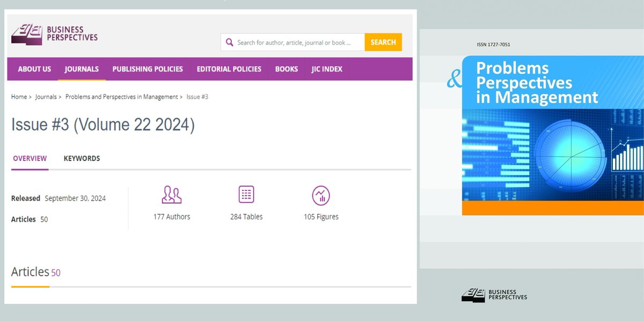Open the Publishing Policies menu
Screen dimensions: 644x321
pyautogui.click(x=148, y=69)
